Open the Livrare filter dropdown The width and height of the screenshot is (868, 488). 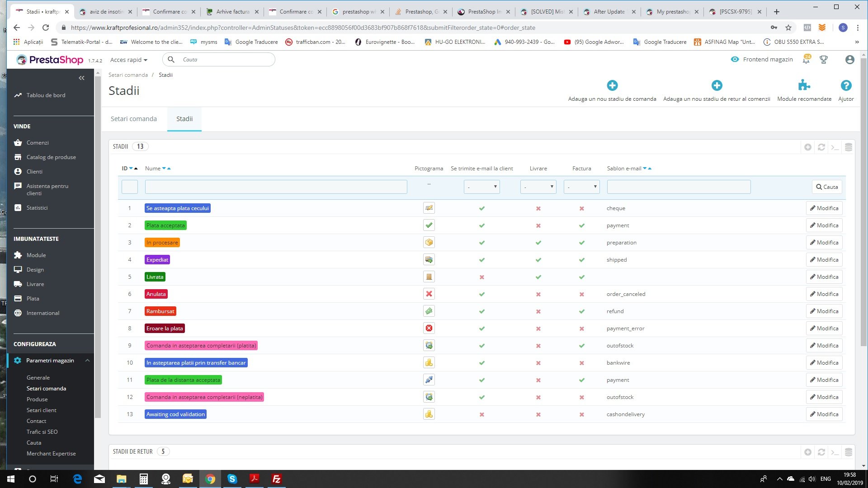(x=538, y=187)
